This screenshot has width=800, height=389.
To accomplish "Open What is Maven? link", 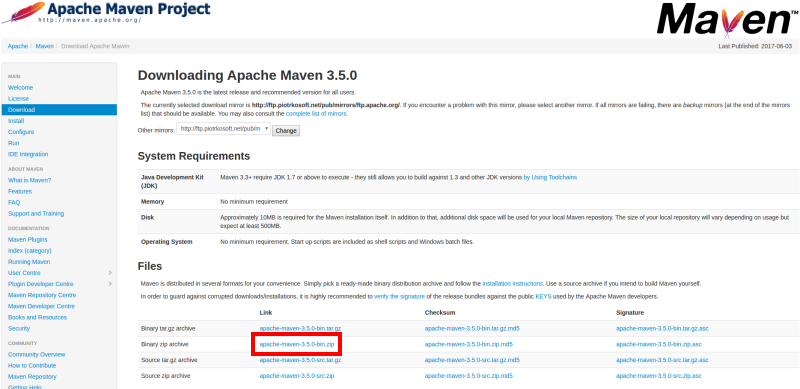I will tap(30, 180).
